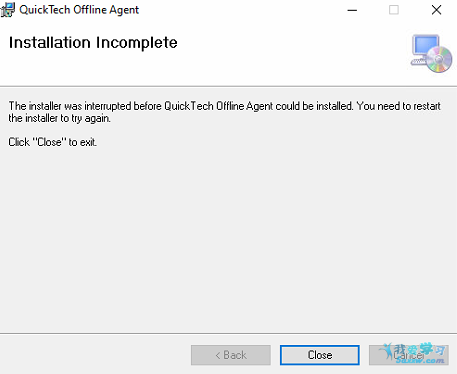Click the blue monitor in the banner graphic

tap(425, 47)
